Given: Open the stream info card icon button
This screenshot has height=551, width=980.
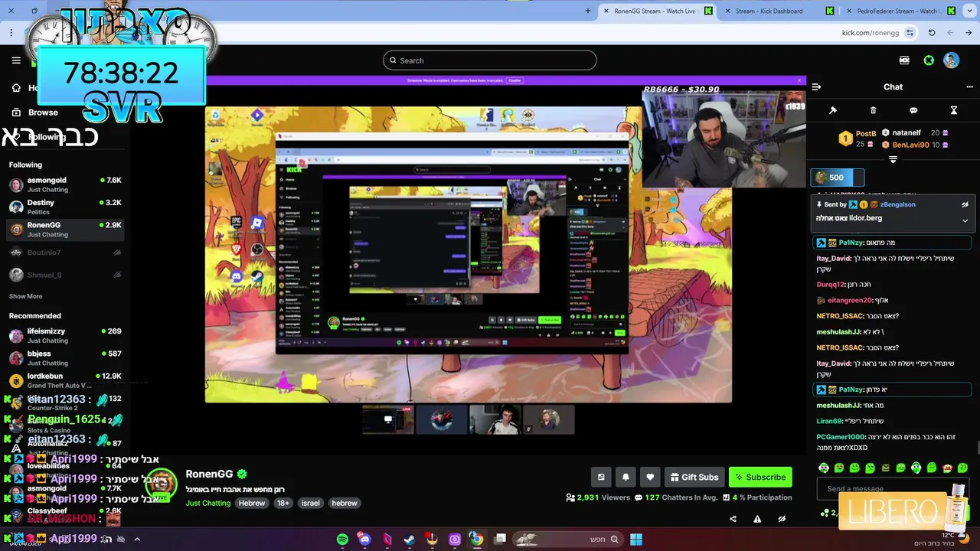Looking at the screenshot, I should pyautogui.click(x=601, y=477).
